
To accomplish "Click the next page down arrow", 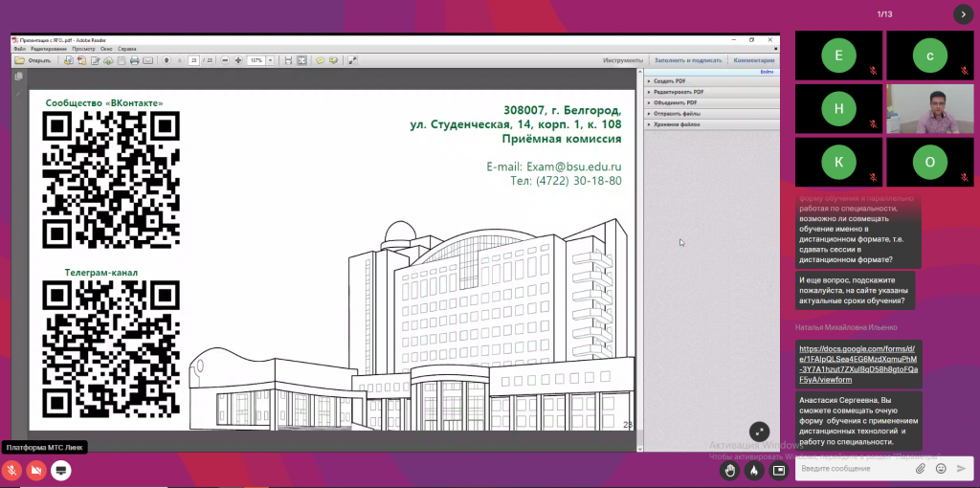I will coord(180,60).
